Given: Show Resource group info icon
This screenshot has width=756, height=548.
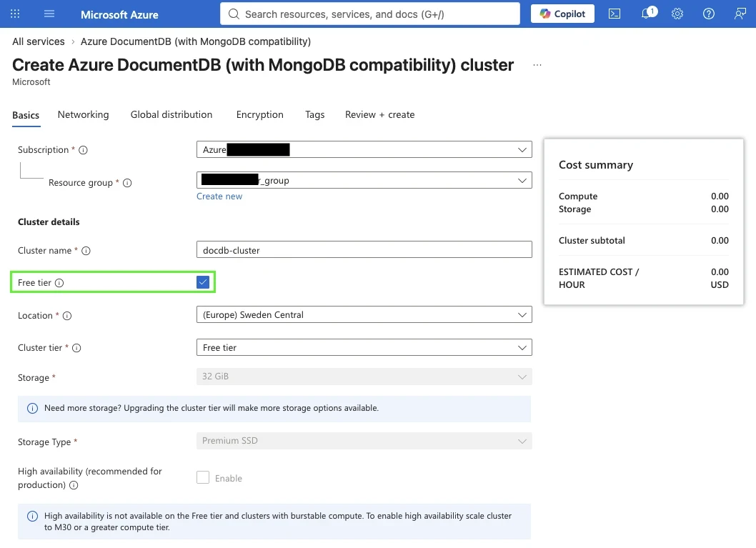Looking at the screenshot, I should click(x=127, y=183).
